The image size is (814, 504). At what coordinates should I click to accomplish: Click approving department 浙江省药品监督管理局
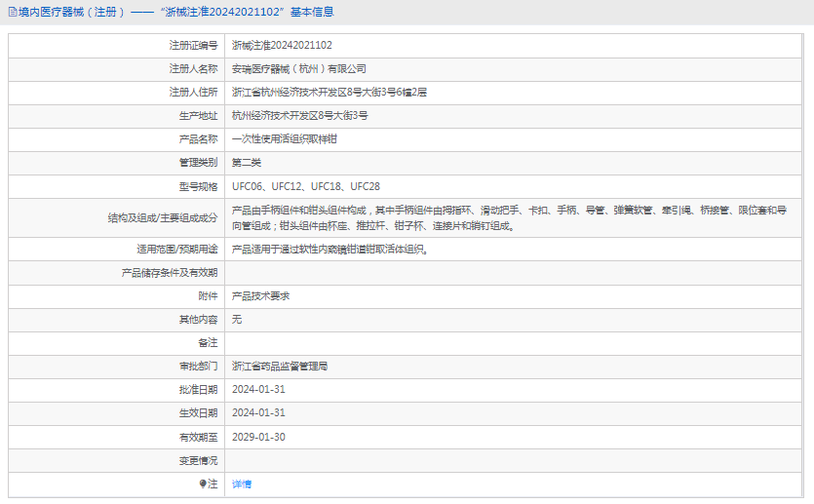(x=280, y=367)
